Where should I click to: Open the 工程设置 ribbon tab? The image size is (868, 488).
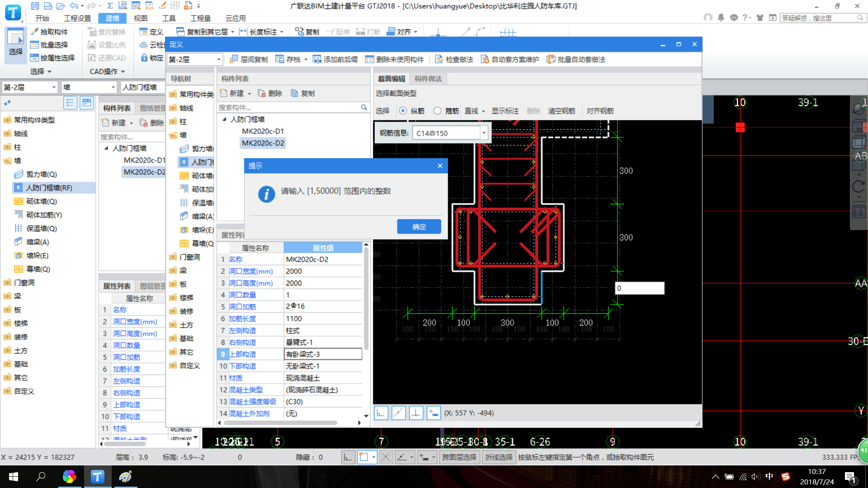pyautogui.click(x=77, y=18)
